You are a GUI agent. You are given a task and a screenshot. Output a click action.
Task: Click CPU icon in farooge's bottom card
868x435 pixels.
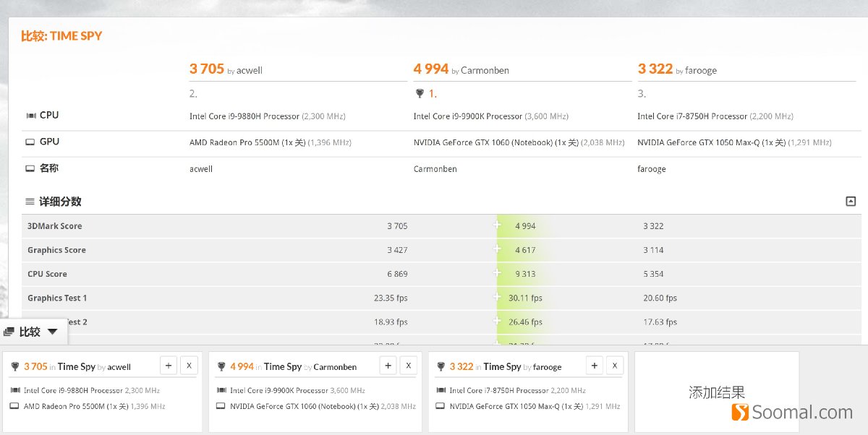pyautogui.click(x=441, y=390)
